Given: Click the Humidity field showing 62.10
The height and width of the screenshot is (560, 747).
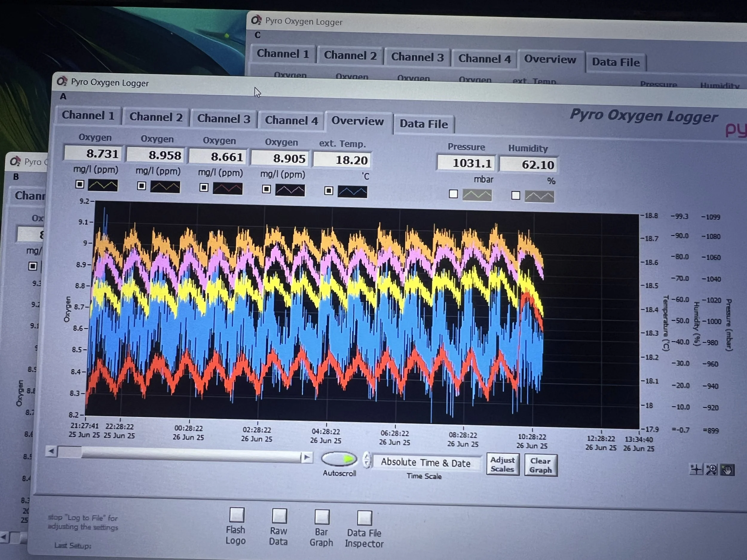Looking at the screenshot, I should (529, 164).
